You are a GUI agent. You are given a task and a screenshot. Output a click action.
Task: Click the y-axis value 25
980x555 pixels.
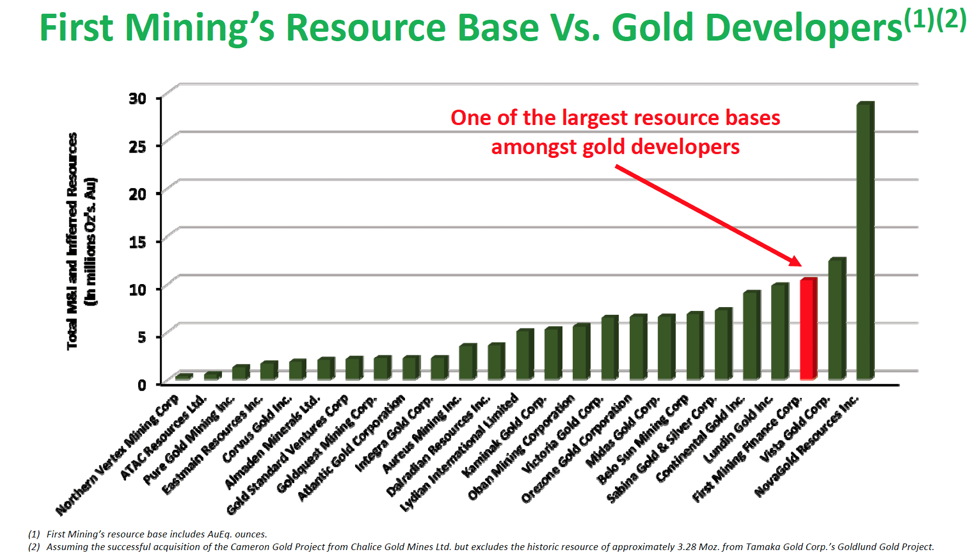138,146
